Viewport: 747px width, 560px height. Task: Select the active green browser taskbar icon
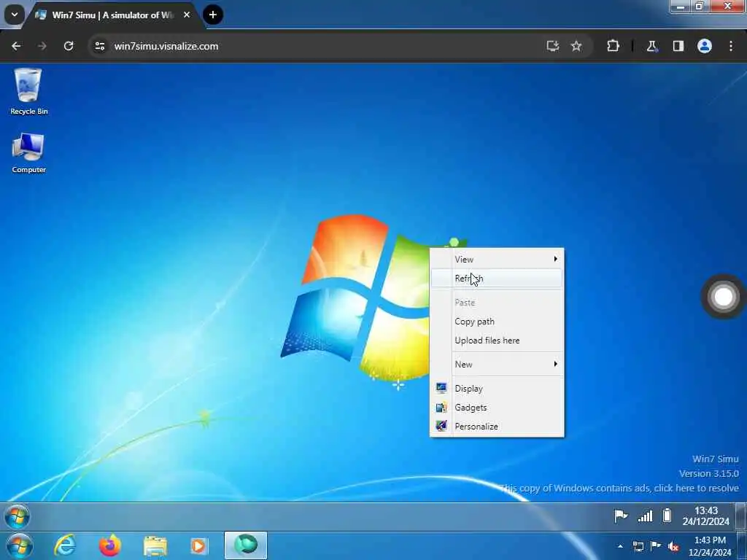click(x=246, y=545)
